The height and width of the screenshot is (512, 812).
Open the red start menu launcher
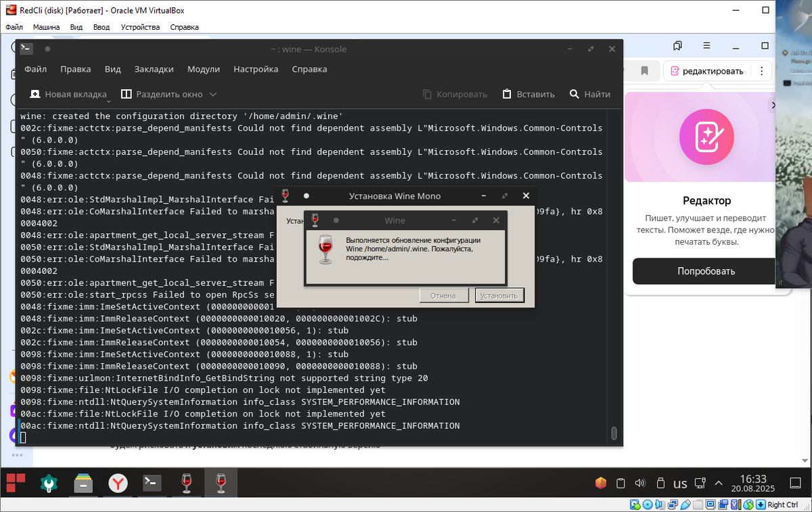(x=16, y=483)
